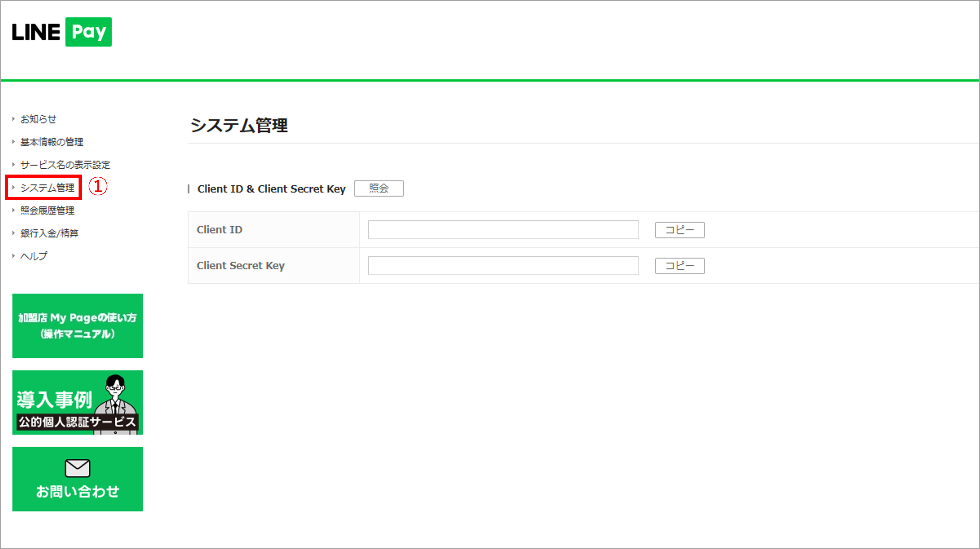Copy the Client Secret Key with コピー

680,266
